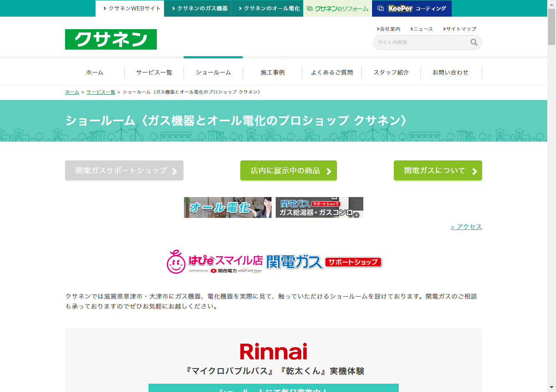Click the 関電ガス サポートショップ logo
The width and height of the screenshot is (556, 392).
[324, 262]
